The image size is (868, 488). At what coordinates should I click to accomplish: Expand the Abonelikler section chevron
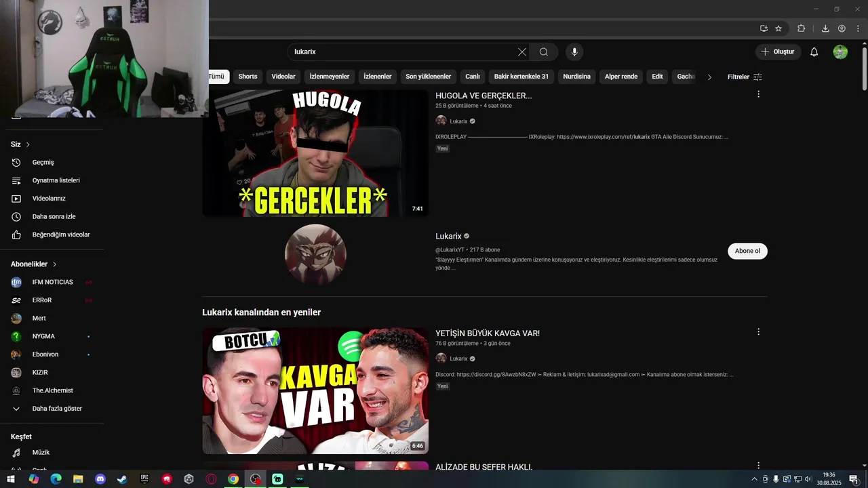(x=55, y=264)
